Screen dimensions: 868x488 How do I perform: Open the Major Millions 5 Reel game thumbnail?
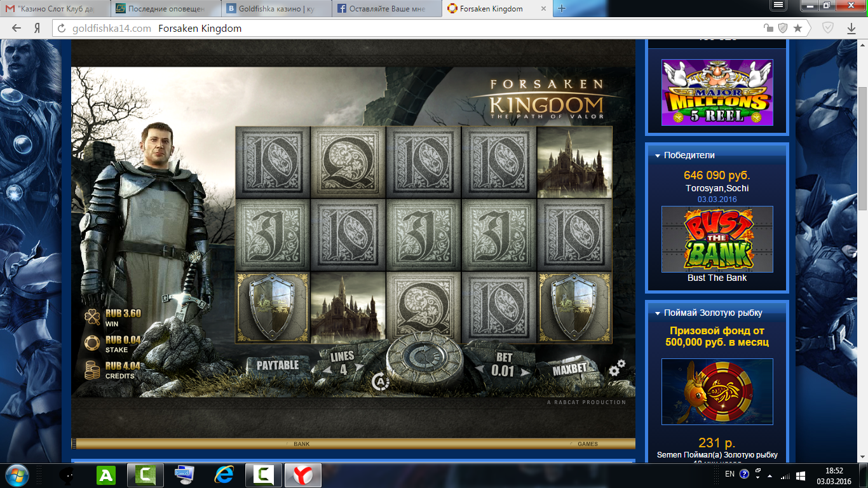717,92
